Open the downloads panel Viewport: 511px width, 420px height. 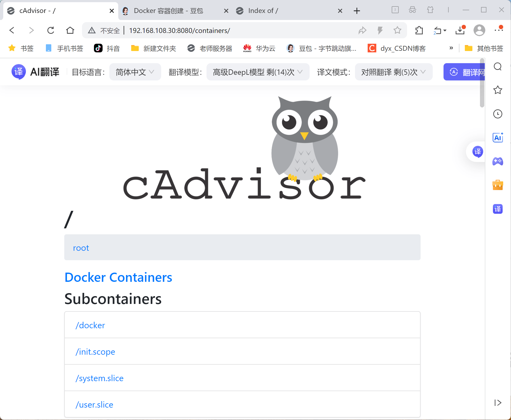[460, 30]
